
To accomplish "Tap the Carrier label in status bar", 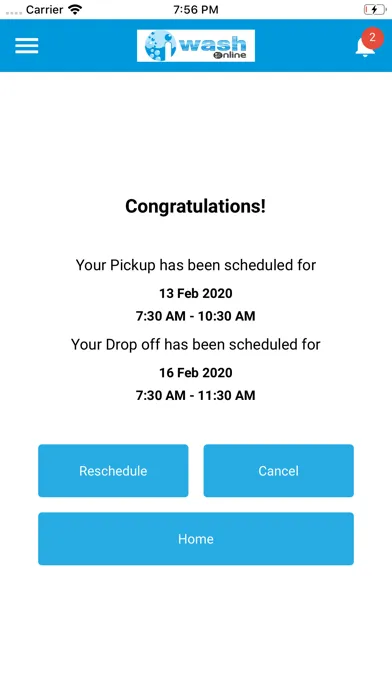I will pyautogui.click(x=44, y=9).
